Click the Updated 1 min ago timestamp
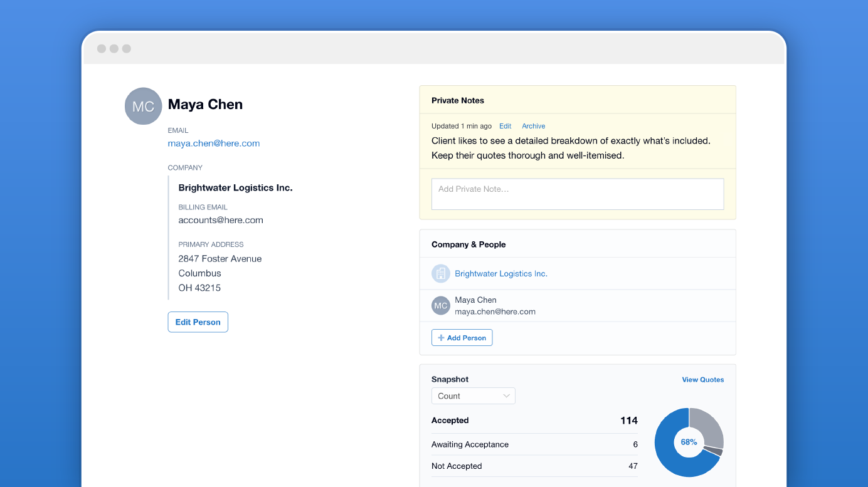The width and height of the screenshot is (868, 487). click(462, 126)
